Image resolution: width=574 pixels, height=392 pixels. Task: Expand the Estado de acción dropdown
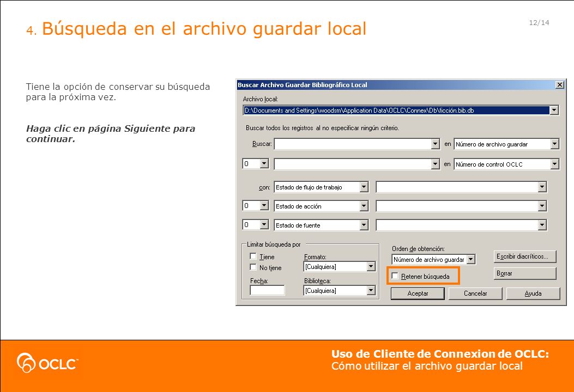point(364,206)
